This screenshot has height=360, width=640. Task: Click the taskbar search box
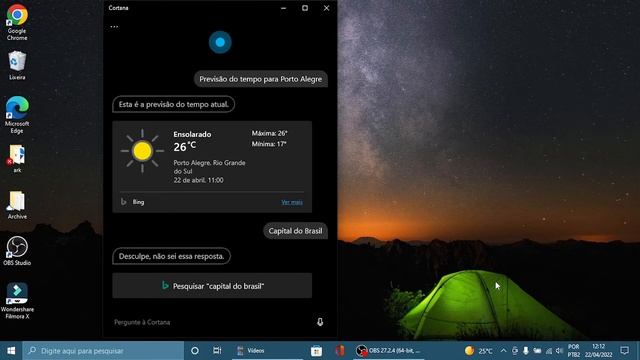coord(103,351)
